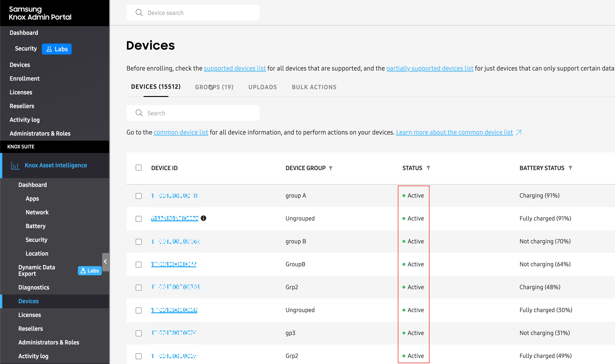Open Security in the sidebar
Image resolution: width=615 pixels, height=364 pixels.
[26, 49]
